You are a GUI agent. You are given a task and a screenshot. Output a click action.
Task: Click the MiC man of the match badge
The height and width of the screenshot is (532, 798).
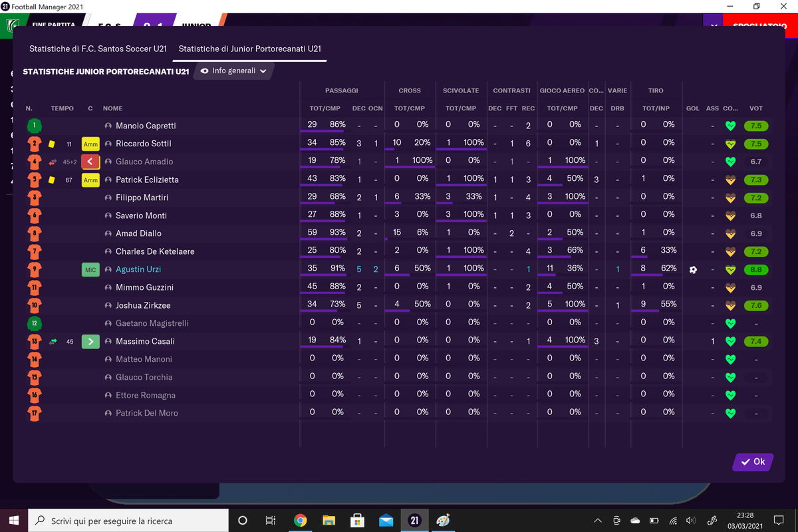(90, 269)
